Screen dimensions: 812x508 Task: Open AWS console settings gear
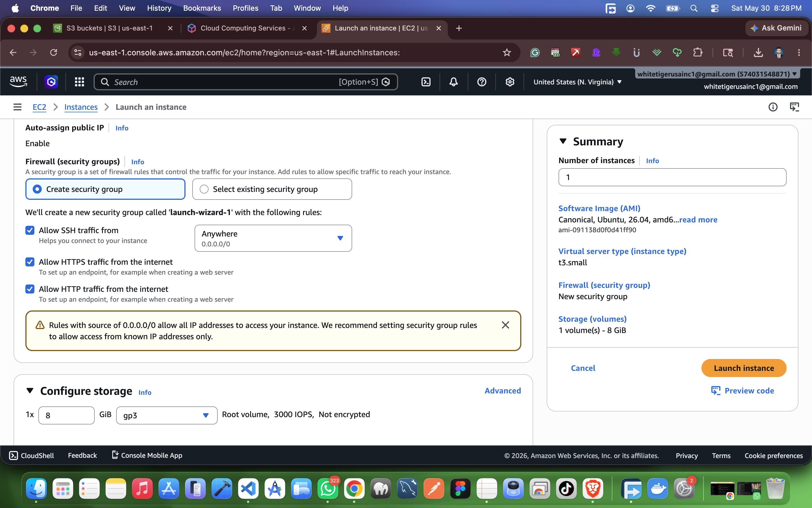[510, 82]
